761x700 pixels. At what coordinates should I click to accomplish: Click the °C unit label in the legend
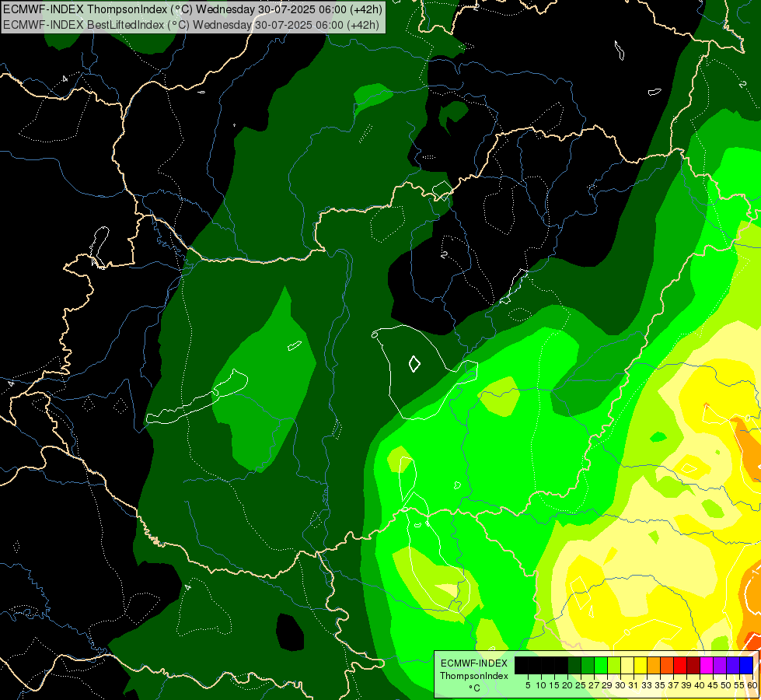pos(475,688)
